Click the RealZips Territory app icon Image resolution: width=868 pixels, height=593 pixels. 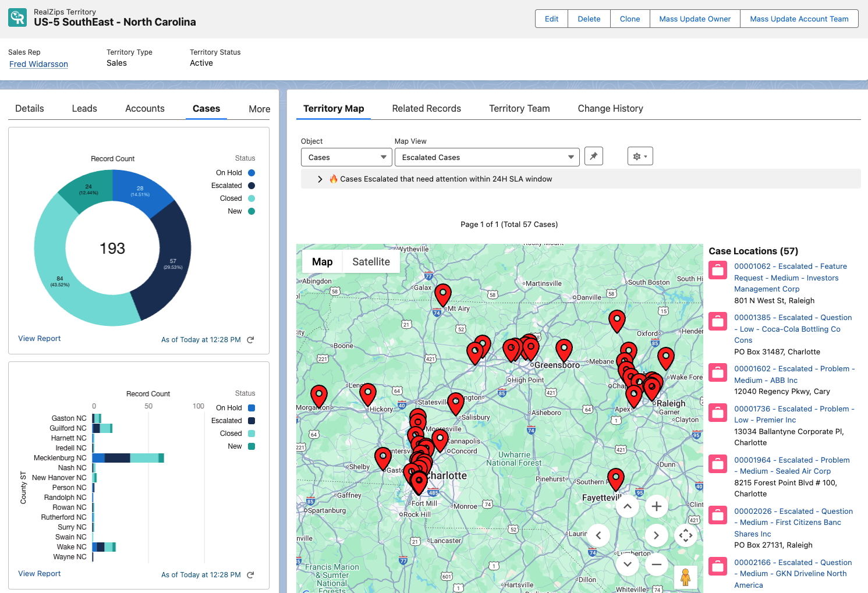pyautogui.click(x=17, y=17)
